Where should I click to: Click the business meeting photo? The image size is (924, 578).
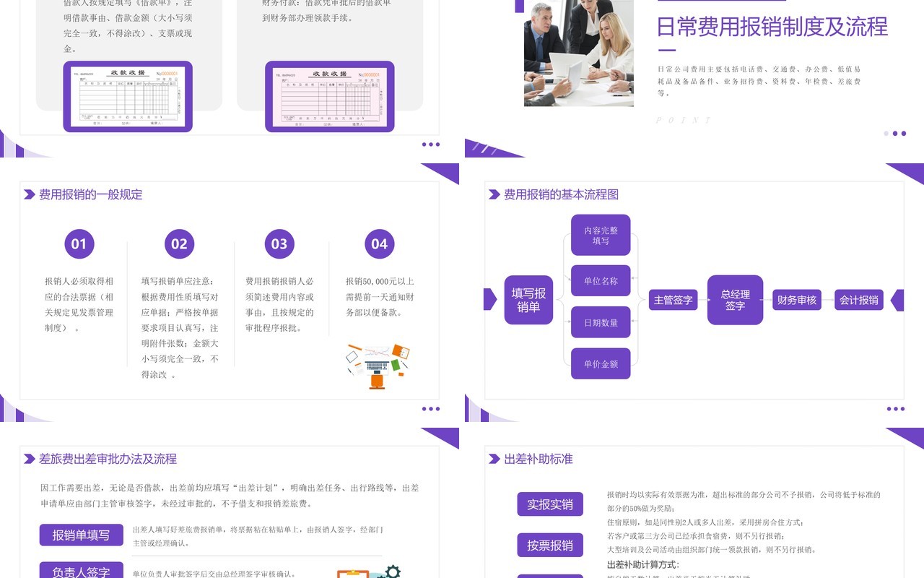[x=579, y=53]
